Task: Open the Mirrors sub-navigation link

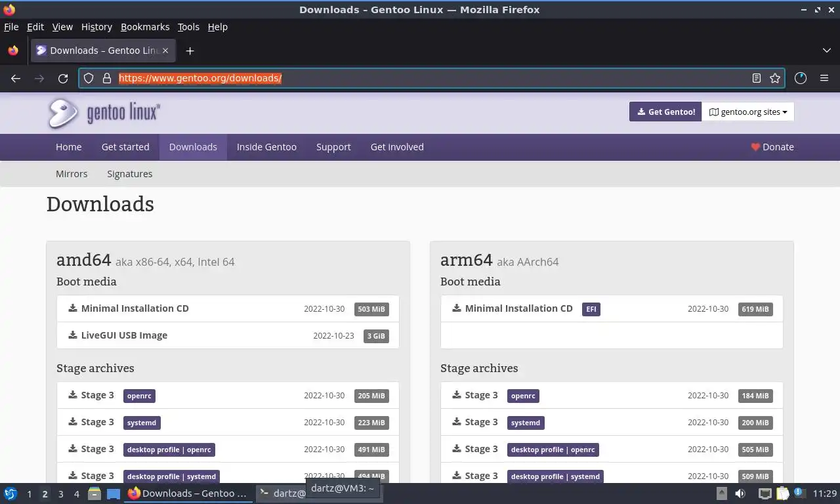Action: click(x=72, y=174)
